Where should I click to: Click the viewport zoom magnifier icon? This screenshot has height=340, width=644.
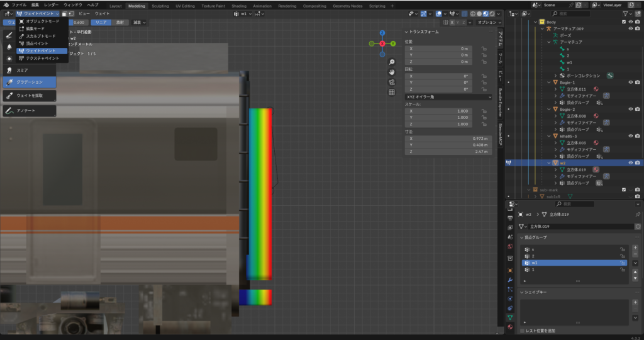pyautogui.click(x=391, y=62)
